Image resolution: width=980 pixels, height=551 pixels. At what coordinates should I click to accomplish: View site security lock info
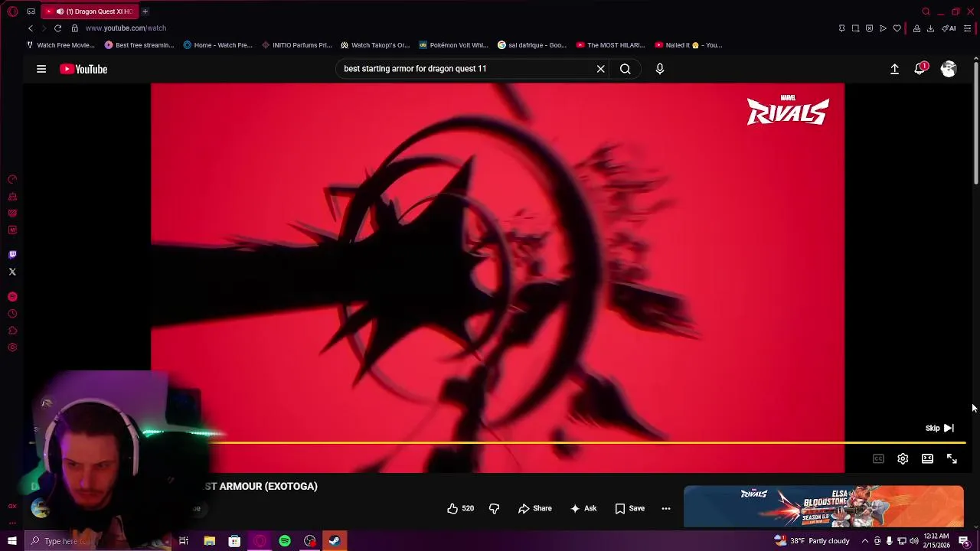74,28
